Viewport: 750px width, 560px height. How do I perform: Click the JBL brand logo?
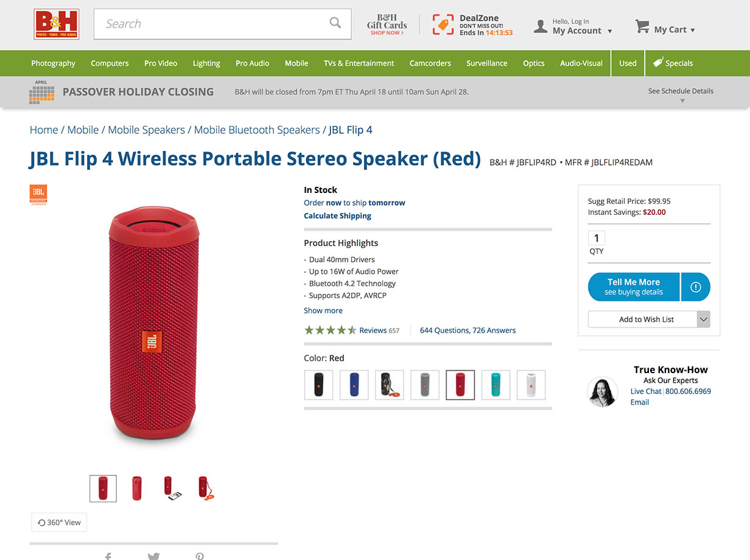(x=38, y=194)
